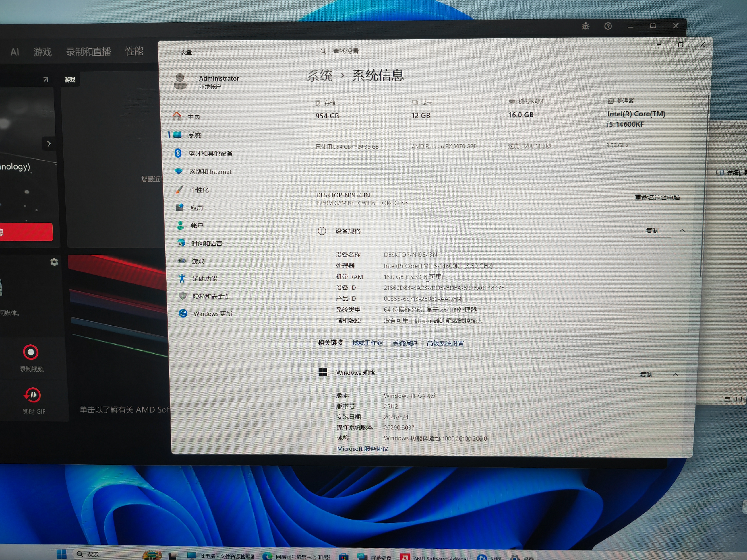Screen dimensions: 747x560
Task: Open the 域或工作组 link
Action: (x=367, y=343)
